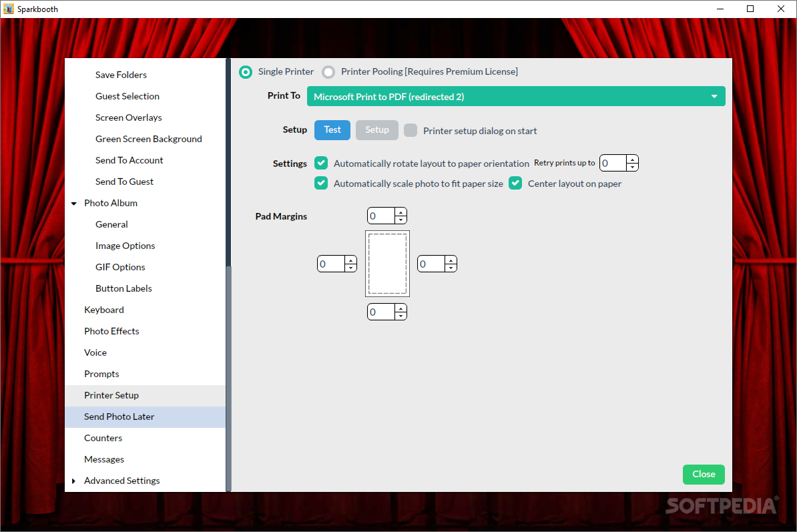Maximize the Sparkbooth window

click(750, 9)
